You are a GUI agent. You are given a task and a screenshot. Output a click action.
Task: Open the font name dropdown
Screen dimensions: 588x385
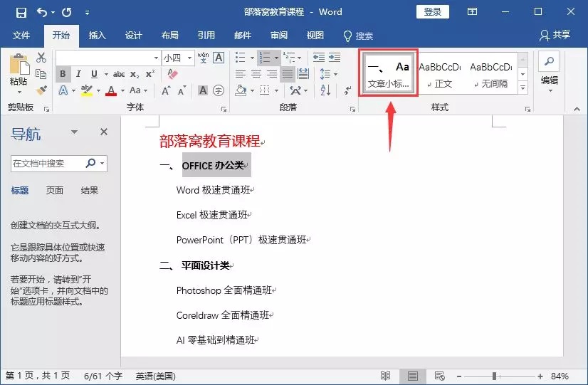coord(156,58)
